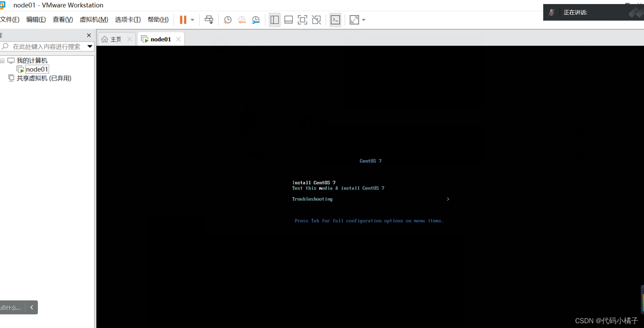The image size is (644, 328).
Task: Select 我的计算机 in the library tree
Action: (32, 60)
